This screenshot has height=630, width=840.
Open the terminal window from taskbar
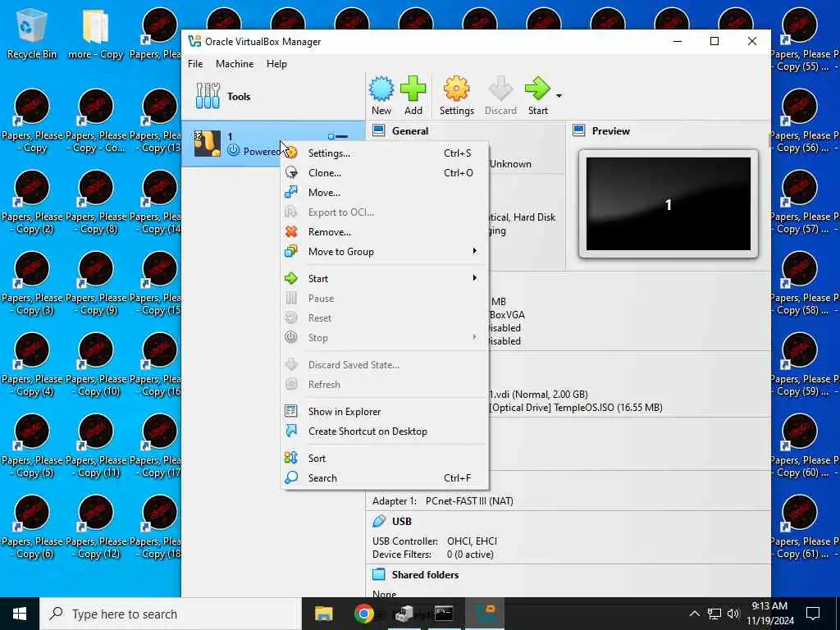444,614
